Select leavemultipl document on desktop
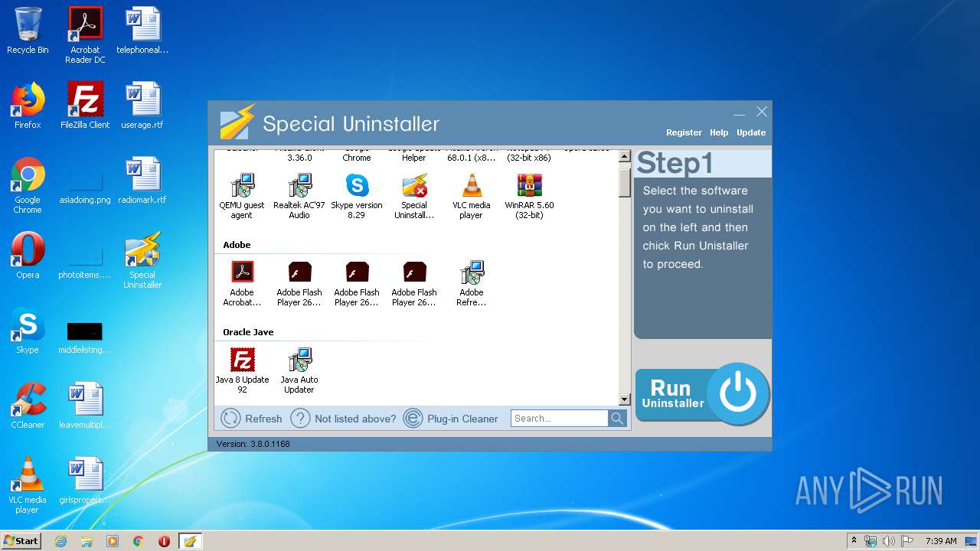 click(85, 406)
